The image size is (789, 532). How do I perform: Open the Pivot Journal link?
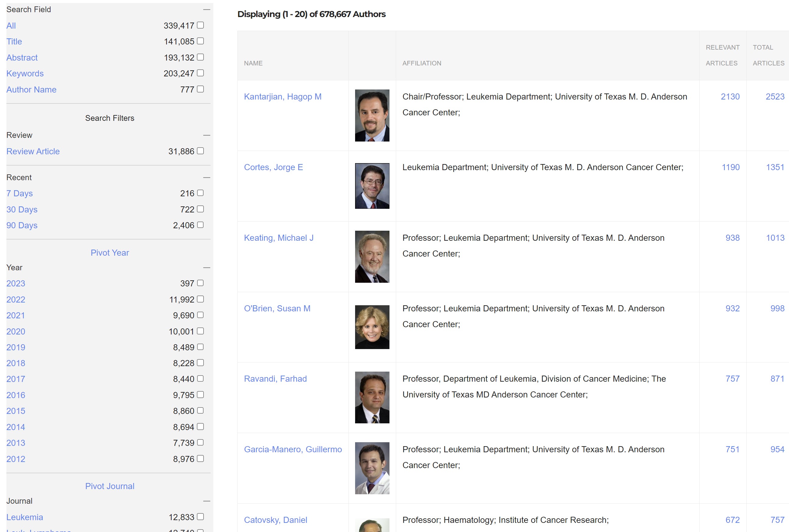(110, 486)
